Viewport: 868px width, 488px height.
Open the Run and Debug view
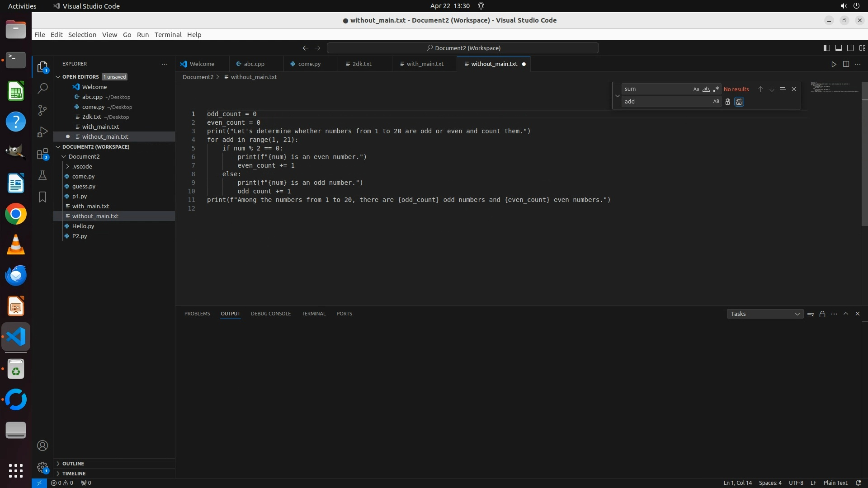42,132
